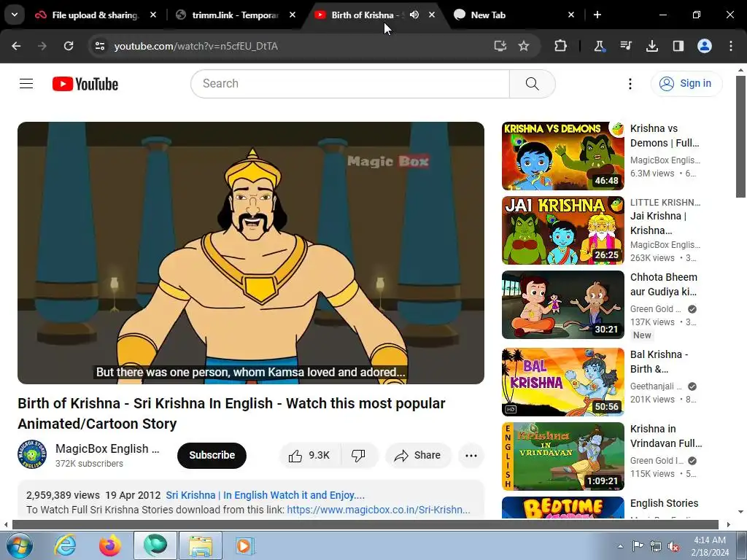Open Krishna in Vrindavan Full... title
Screen dimensions: 747x560
tap(666, 436)
